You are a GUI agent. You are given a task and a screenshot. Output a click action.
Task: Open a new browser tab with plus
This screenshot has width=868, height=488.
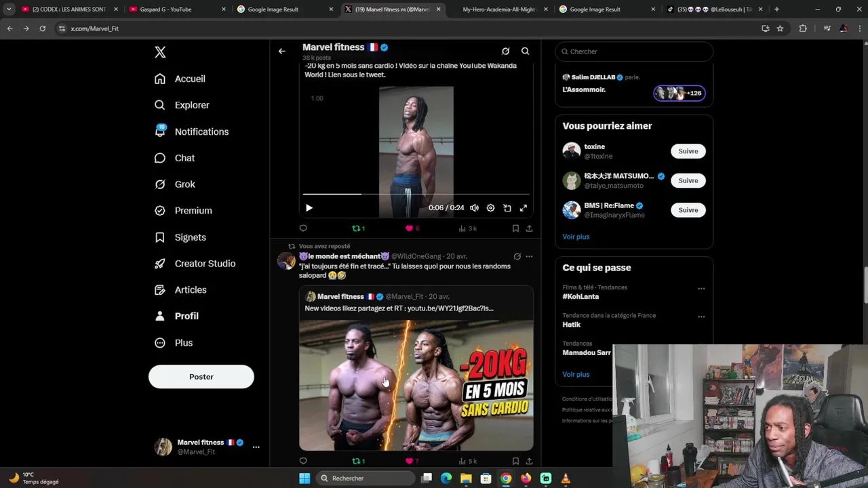click(776, 9)
